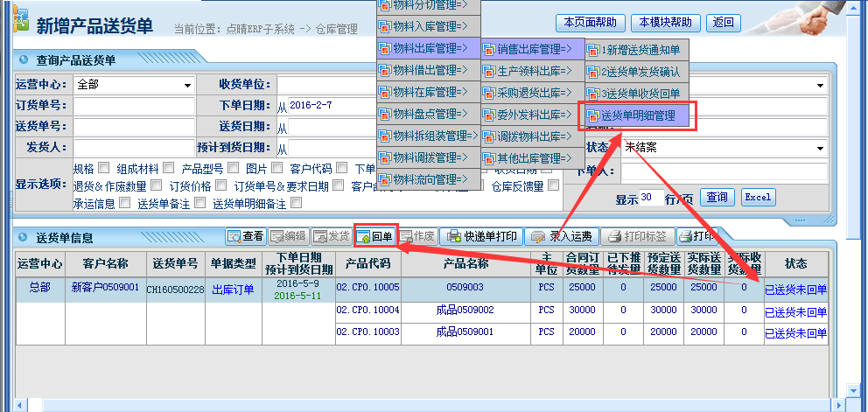Select 送货单明细管理 menu item
Viewport: 868px width, 412px height.
pyautogui.click(x=637, y=115)
